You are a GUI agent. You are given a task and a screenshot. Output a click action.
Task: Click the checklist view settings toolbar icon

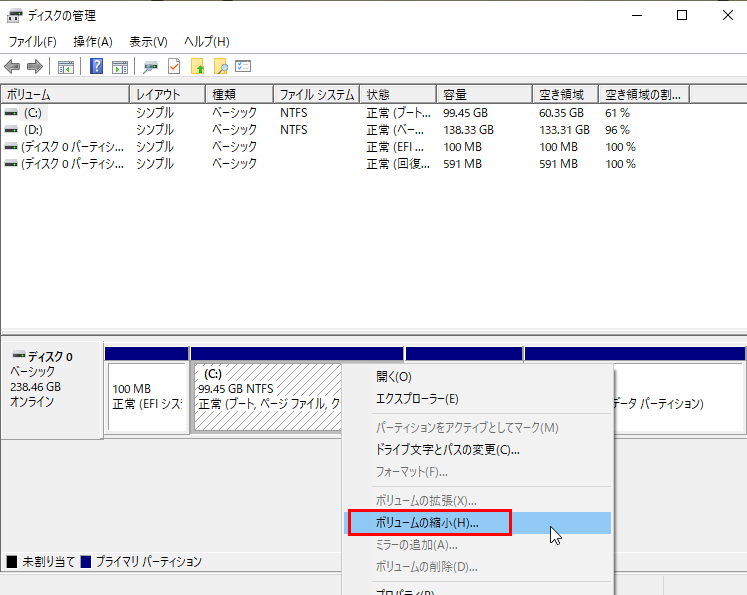click(243, 66)
